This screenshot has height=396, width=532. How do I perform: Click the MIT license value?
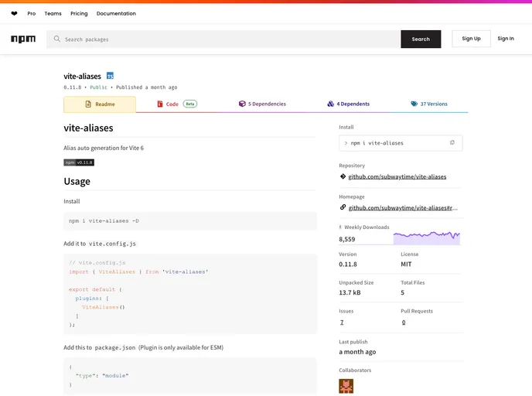click(x=406, y=265)
